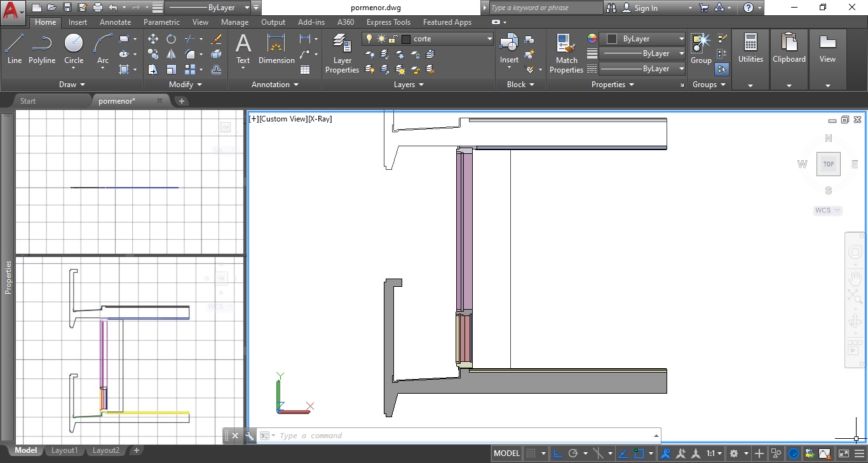868x463 pixels.
Task: Open the Start file tab
Action: (x=27, y=100)
